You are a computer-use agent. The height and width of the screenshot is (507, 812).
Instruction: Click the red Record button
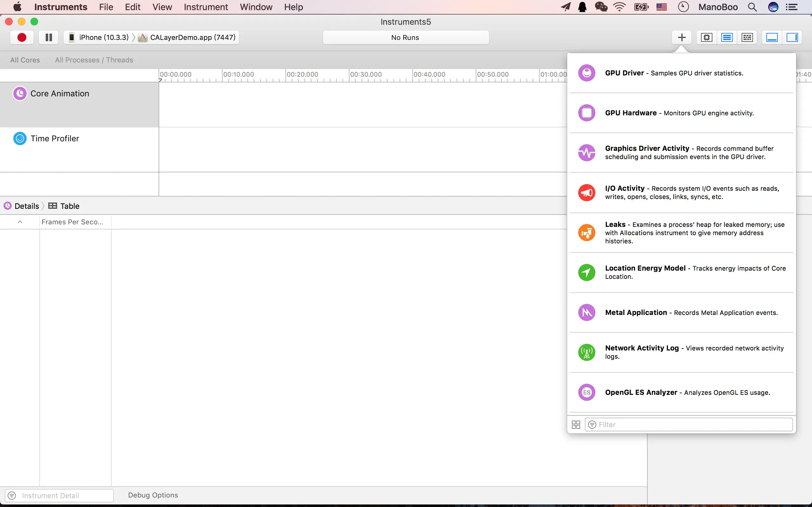22,37
